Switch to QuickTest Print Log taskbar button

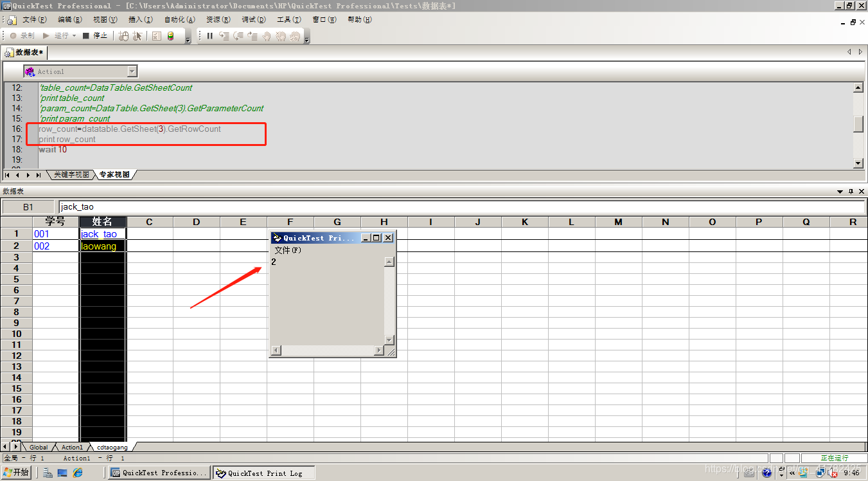click(264, 473)
